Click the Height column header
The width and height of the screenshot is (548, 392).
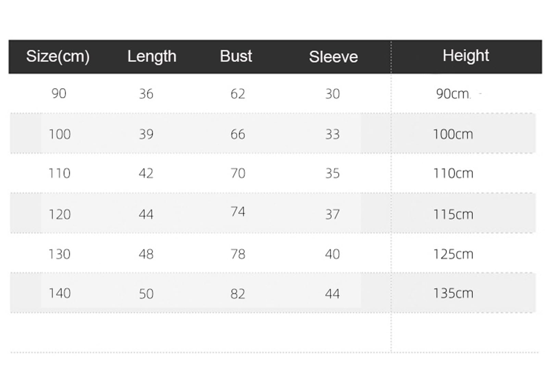(x=466, y=56)
